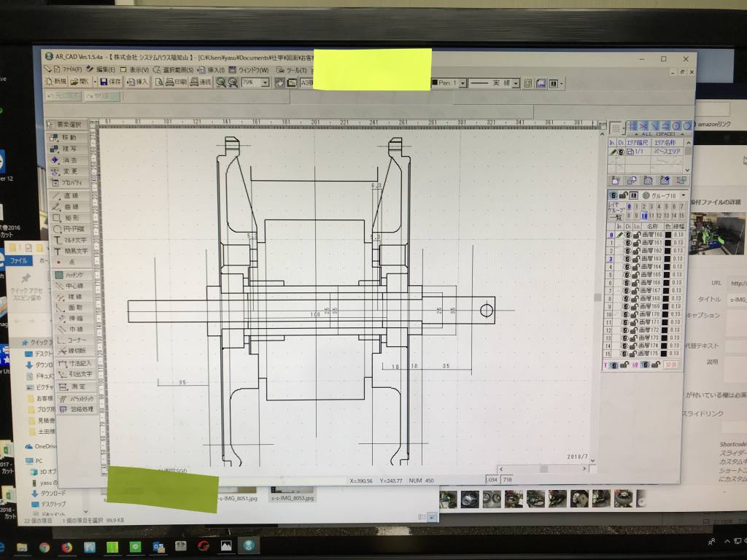Click Firefox icon in Windows taskbar
Viewport: 747px width, 560px height.
(66, 546)
